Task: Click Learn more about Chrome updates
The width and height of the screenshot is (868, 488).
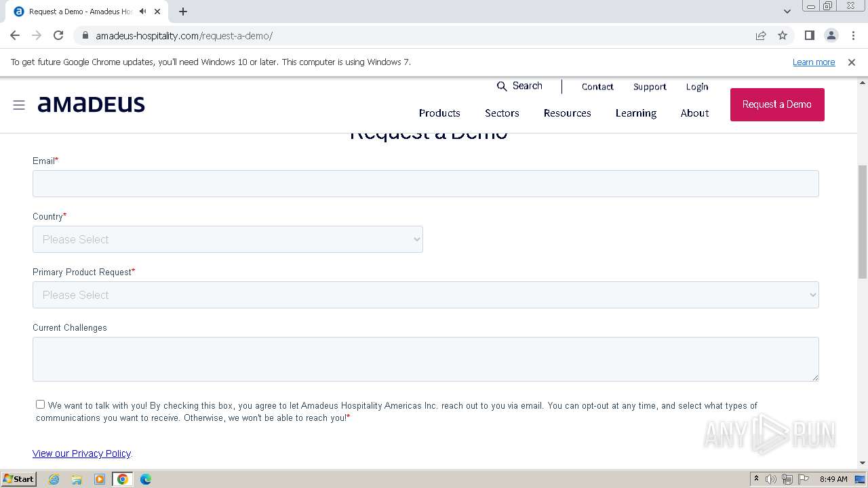Action: coord(814,62)
